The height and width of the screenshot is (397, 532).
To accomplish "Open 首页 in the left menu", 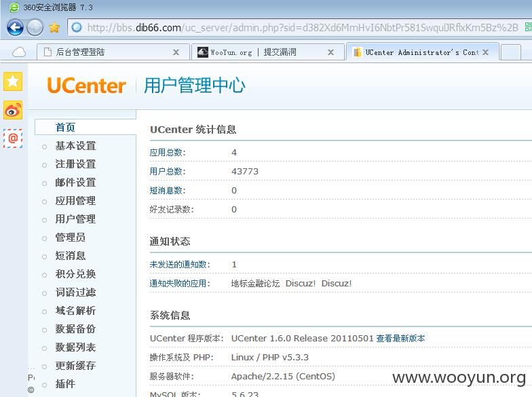I will tap(65, 128).
